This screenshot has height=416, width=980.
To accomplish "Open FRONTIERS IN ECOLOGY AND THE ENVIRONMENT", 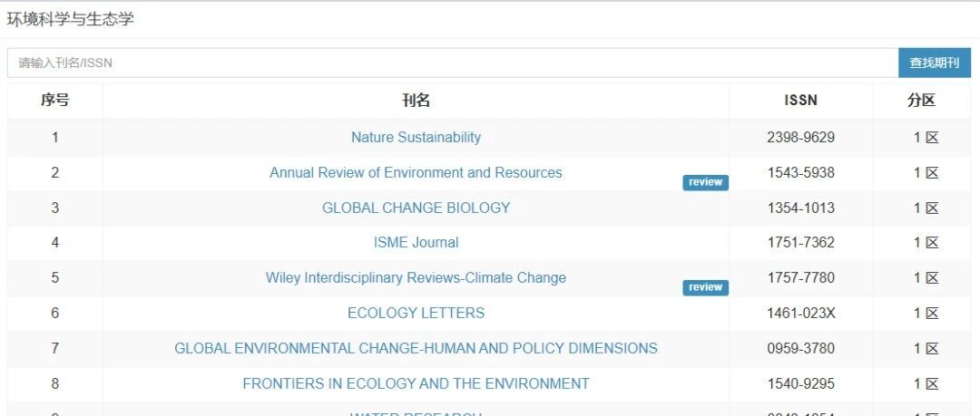I will pos(416,383).
